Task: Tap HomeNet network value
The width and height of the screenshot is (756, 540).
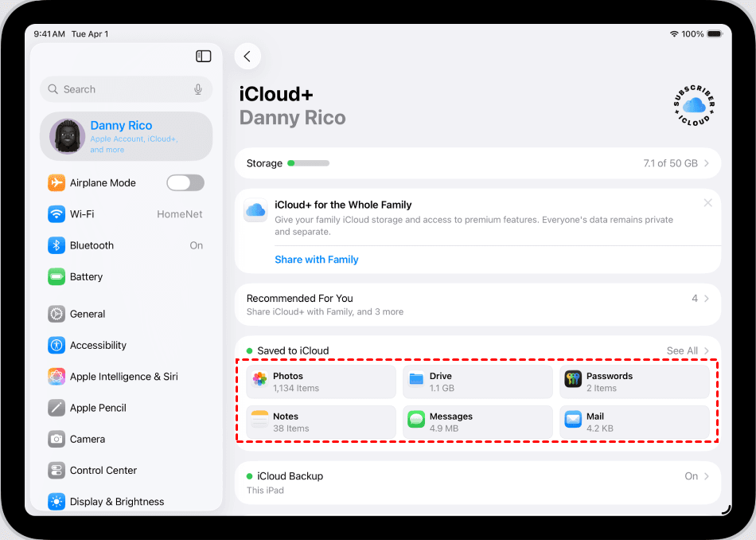Action: tap(179, 213)
